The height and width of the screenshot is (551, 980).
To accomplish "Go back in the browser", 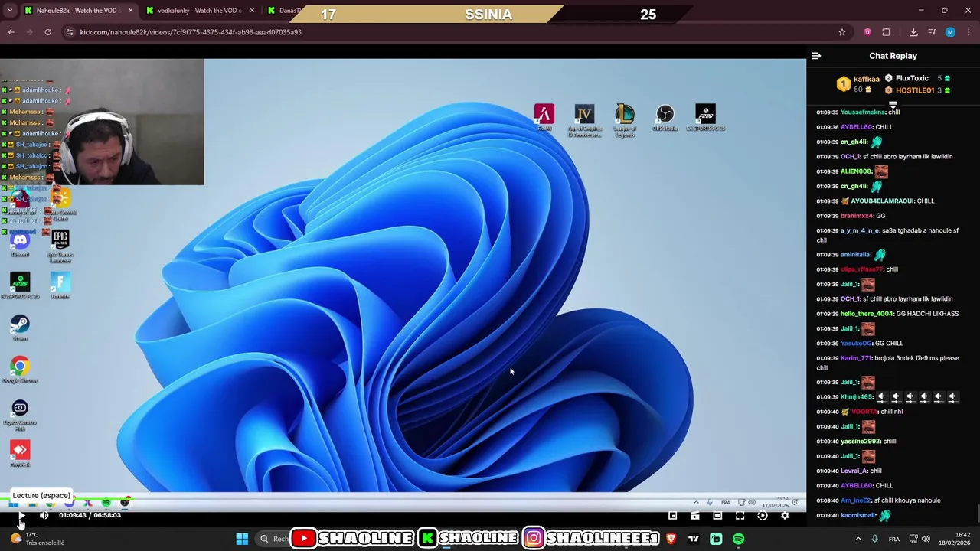I will pos(11,32).
